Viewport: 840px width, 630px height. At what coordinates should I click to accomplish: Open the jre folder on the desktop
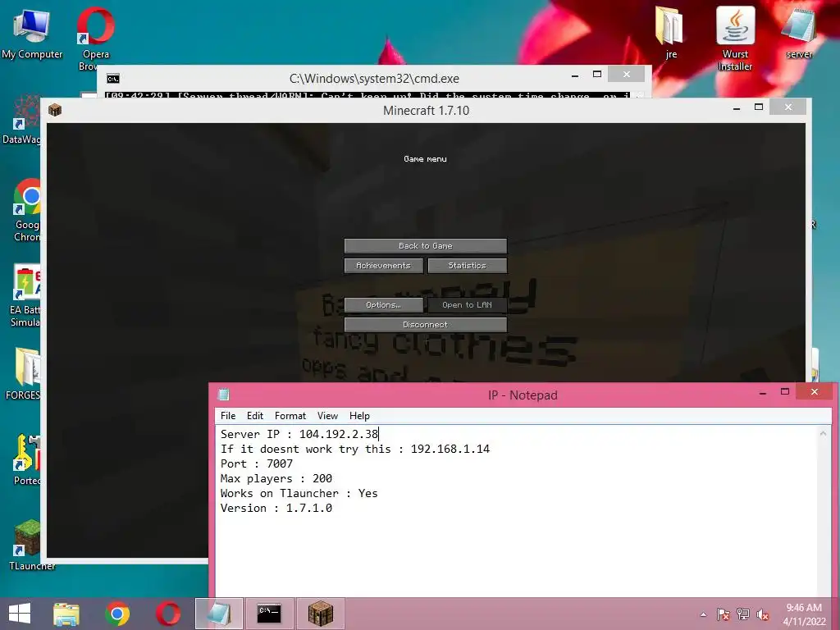click(x=670, y=32)
